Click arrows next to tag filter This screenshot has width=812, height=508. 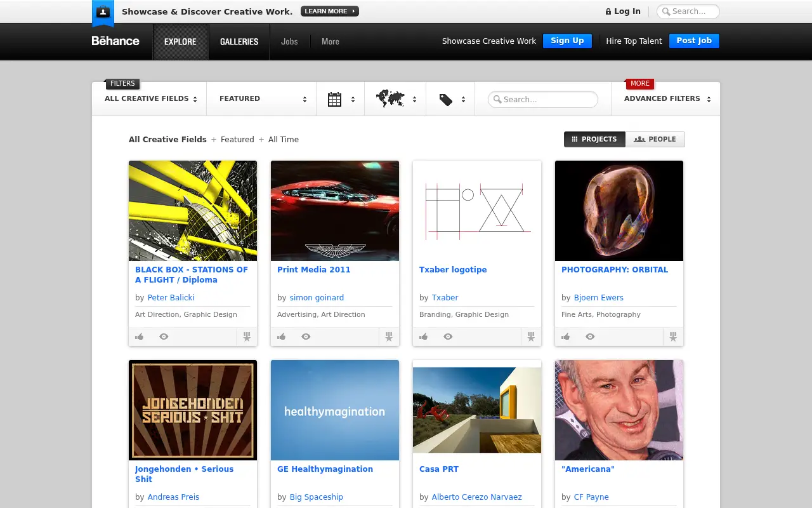[x=463, y=100]
